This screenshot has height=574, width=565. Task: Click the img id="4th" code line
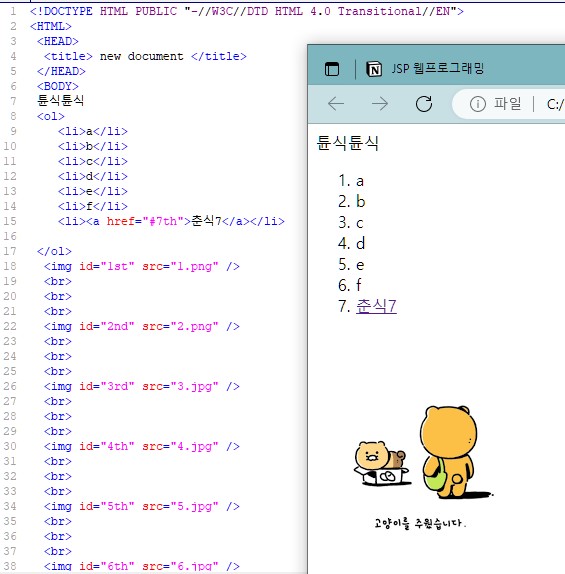coord(142,447)
